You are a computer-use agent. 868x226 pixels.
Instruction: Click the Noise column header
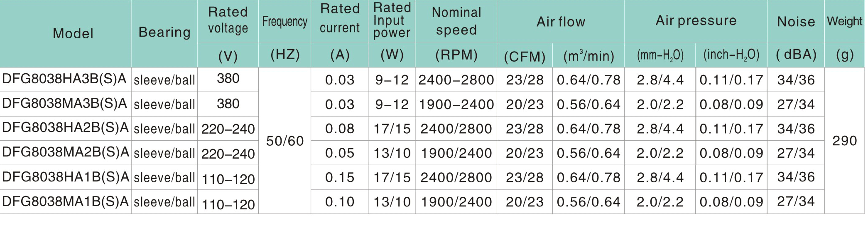pos(796,21)
